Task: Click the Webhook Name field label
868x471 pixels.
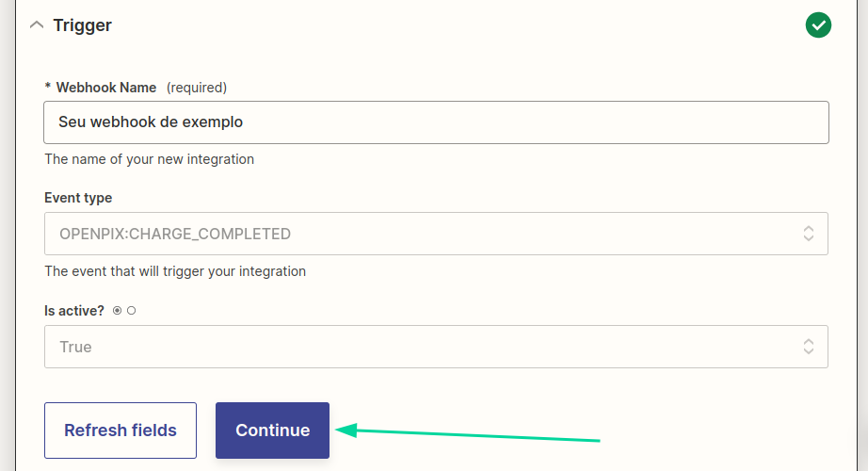Action: pos(105,88)
